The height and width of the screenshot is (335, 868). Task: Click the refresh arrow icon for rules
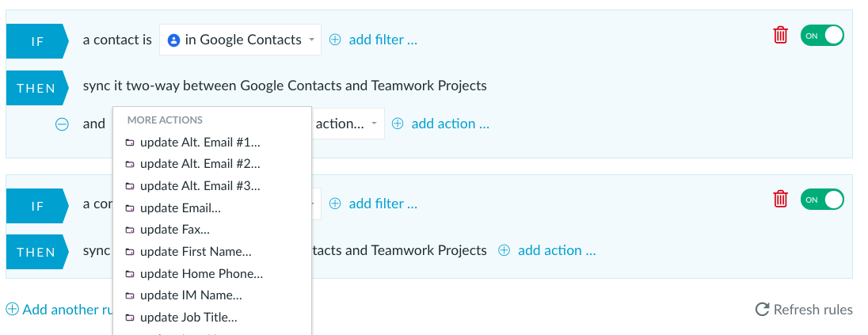[x=762, y=309]
